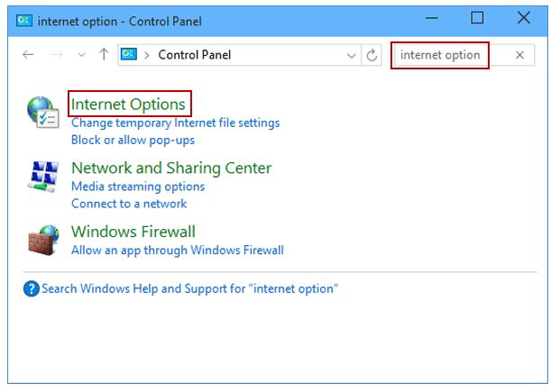
Task: Select Allow an app through Windows Firewall
Action: 178,250
